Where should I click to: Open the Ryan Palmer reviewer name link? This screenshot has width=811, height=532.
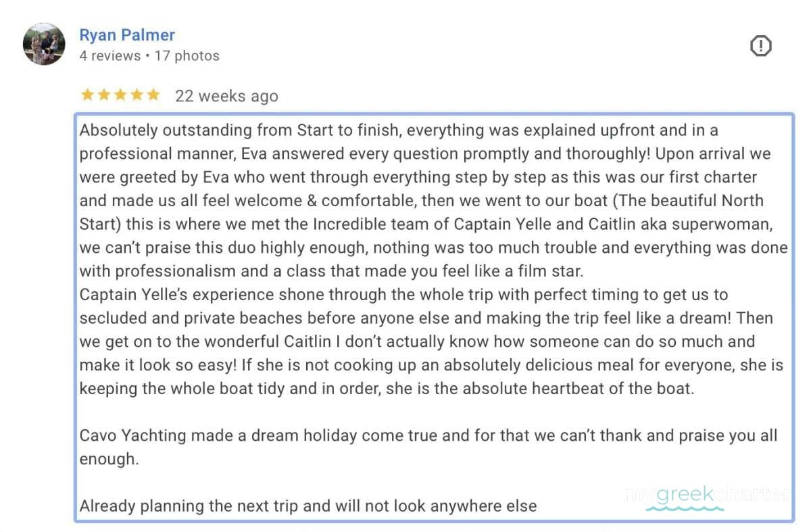coord(127,35)
